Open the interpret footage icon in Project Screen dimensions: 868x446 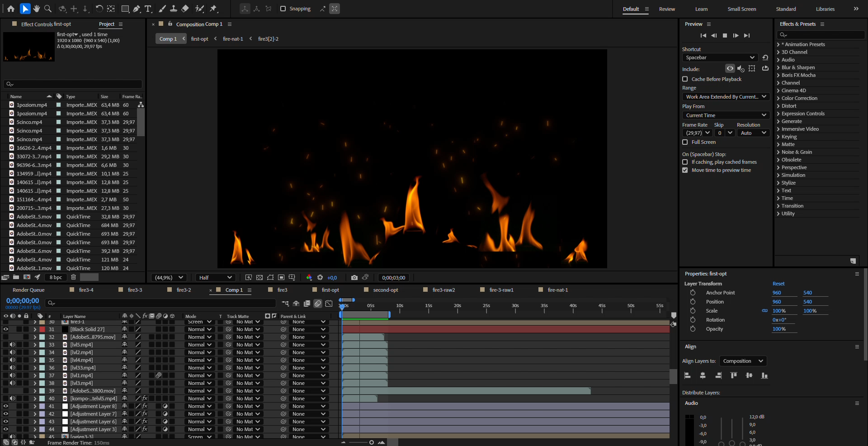point(5,277)
